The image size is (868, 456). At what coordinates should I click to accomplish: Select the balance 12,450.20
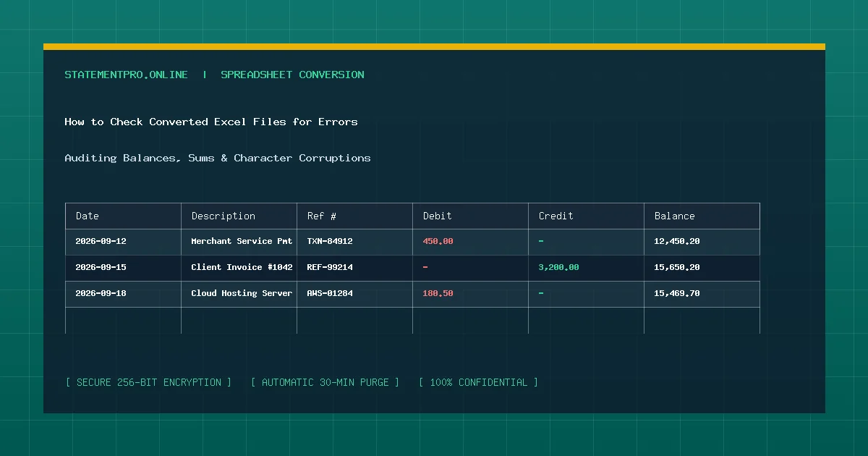(677, 241)
